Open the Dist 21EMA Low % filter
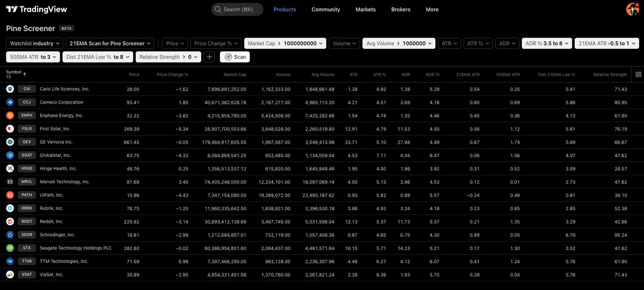The width and height of the screenshot is (644, 290). tap(97, 57)
